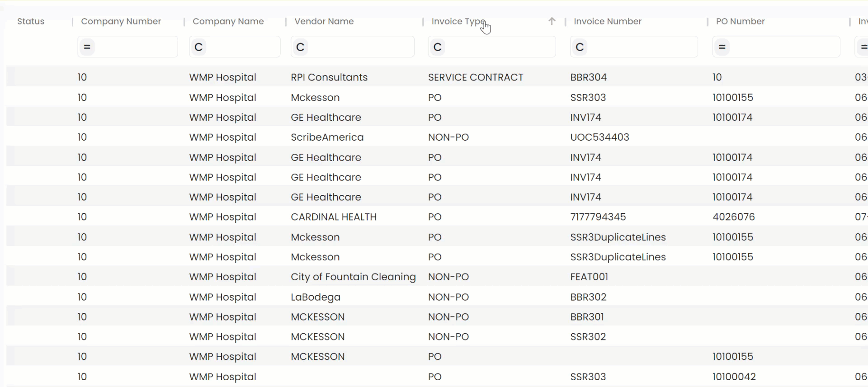
Task: Select invoice number 7177794345
Action: click(x=598, y=217)
